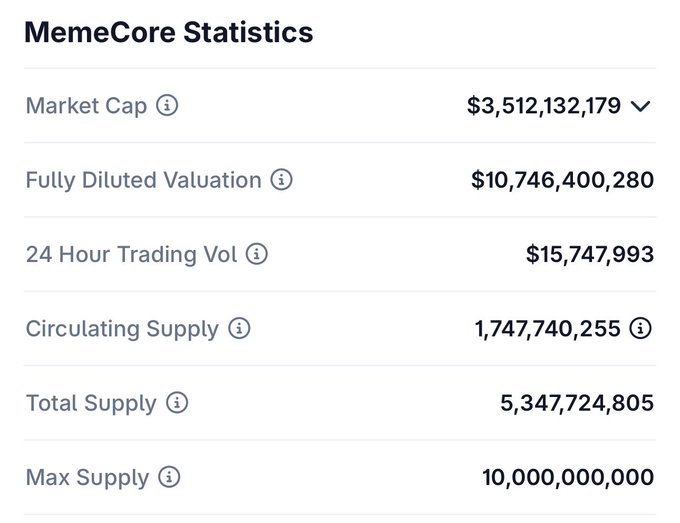Open the 24 Hour Trading Vol info icon

tap(257, 254)
